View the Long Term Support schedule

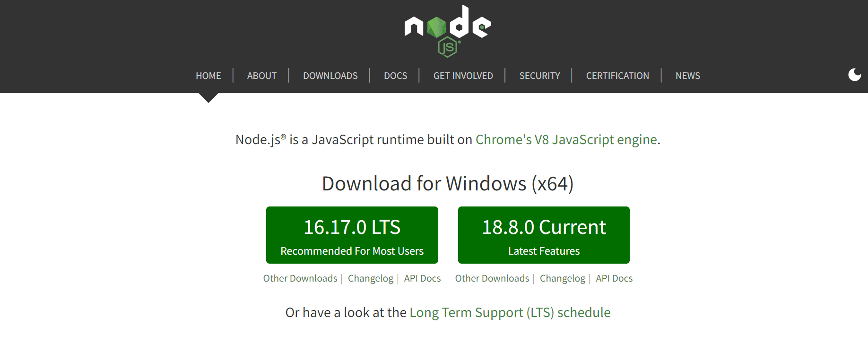point(510,312)
